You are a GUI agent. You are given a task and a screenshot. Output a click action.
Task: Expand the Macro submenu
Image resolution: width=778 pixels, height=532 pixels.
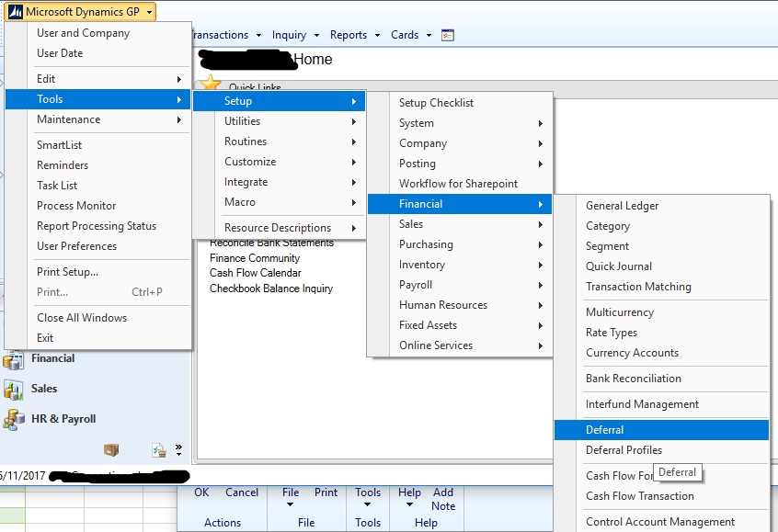tap(279, 202)
